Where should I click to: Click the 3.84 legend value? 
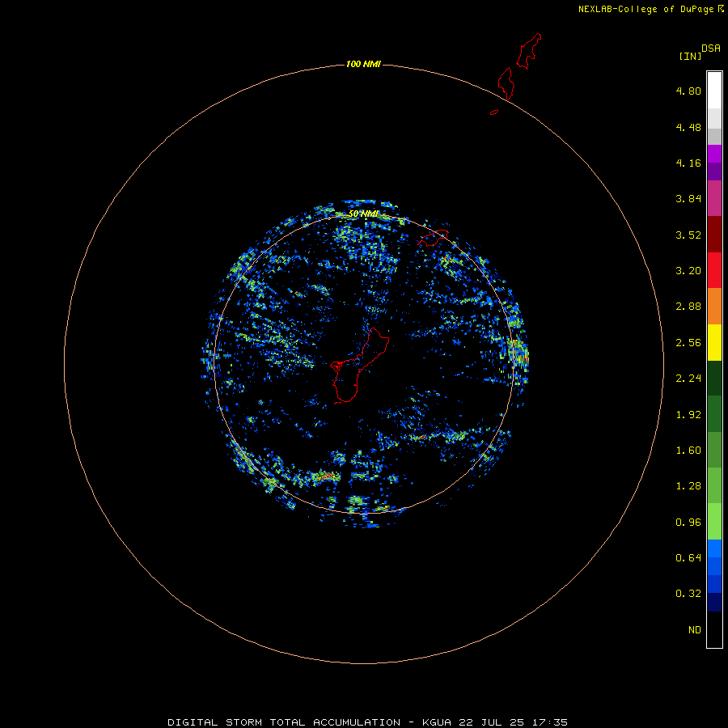[688, 199]
